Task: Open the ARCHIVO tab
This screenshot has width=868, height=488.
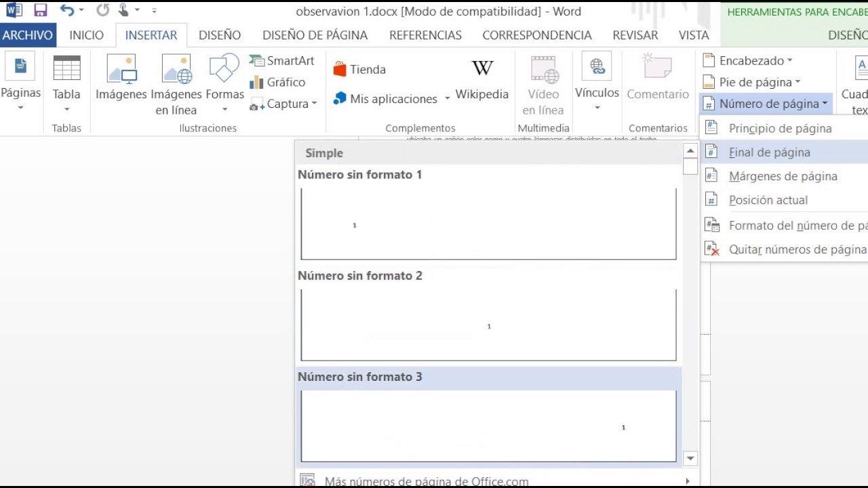Action: click(28, 35)
